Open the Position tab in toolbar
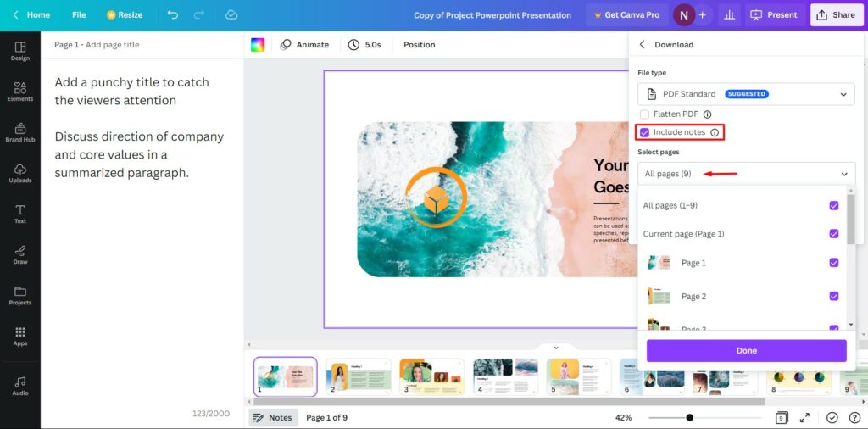 pos(419,45)
